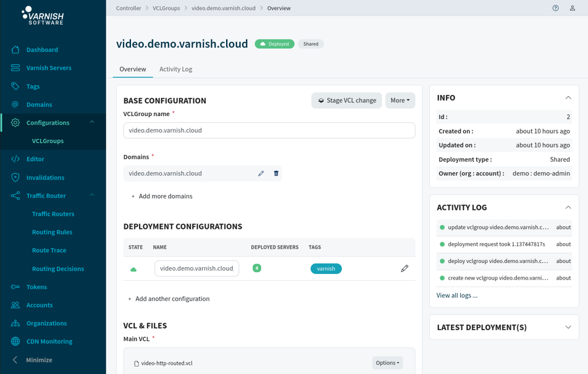Open the More dropdown

pos(400,101)
